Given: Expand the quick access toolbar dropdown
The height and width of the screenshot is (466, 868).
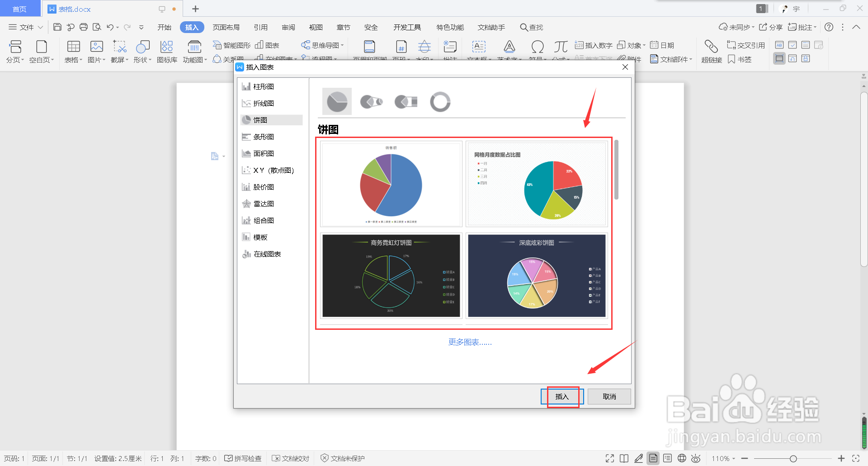Looking at the screenshot, I should coord(141,27).
